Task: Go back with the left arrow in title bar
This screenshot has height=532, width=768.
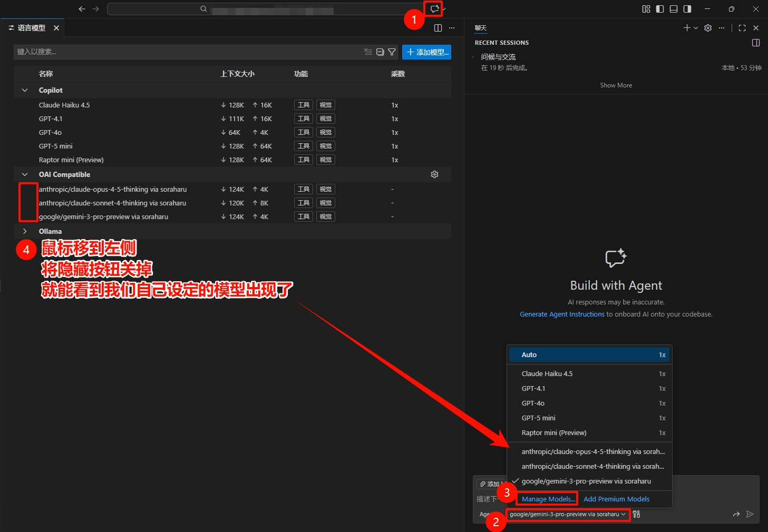Action: click(82, 9)
